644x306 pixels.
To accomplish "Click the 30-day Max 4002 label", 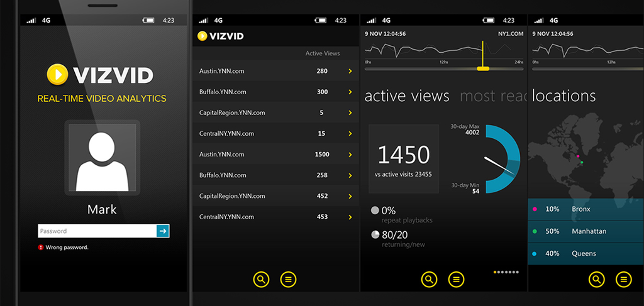I will [x=465, y=129].
